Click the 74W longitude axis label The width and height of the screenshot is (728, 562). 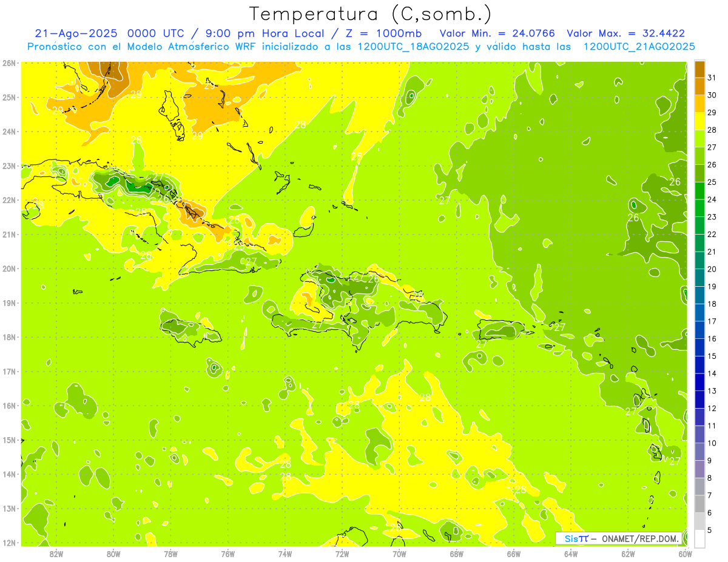(285, 554)
